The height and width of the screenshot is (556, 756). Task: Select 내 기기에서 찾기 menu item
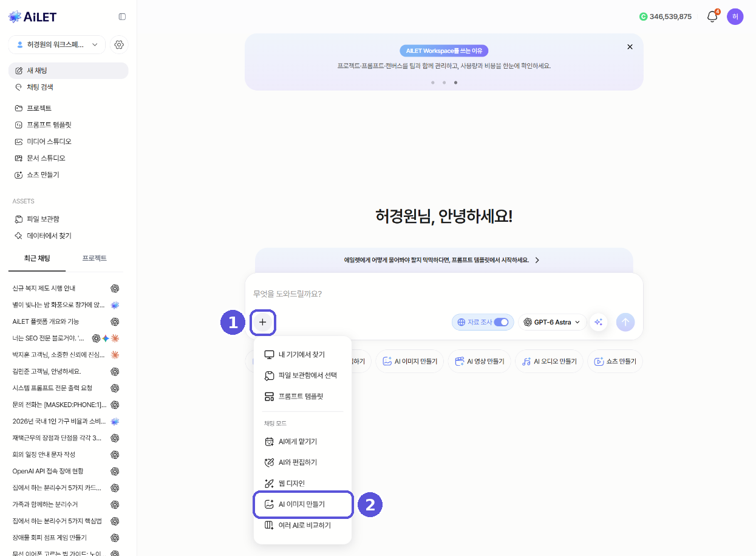[302, 354]
